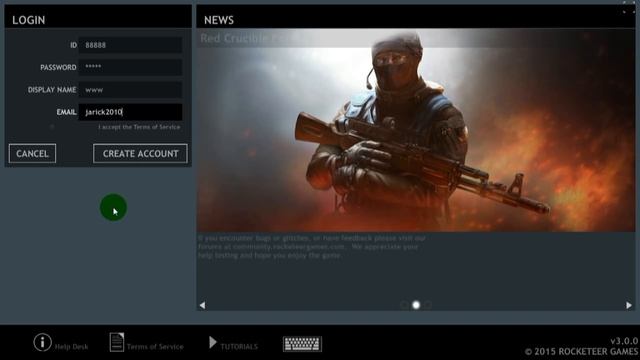The height and width of the screenshot is (360, 640).
Task: Click the CANCEL button
Action: (x=32, y=153)
